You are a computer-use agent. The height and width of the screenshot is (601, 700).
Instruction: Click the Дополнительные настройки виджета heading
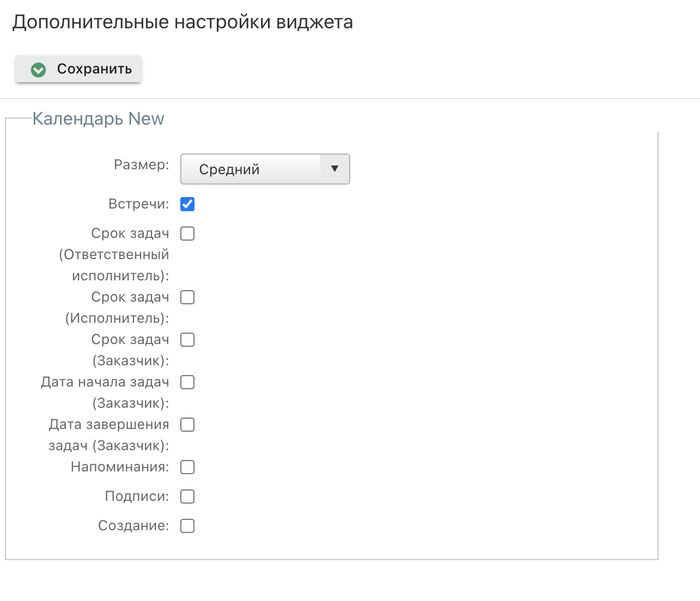pyautogui.click(x=183, y=22)
